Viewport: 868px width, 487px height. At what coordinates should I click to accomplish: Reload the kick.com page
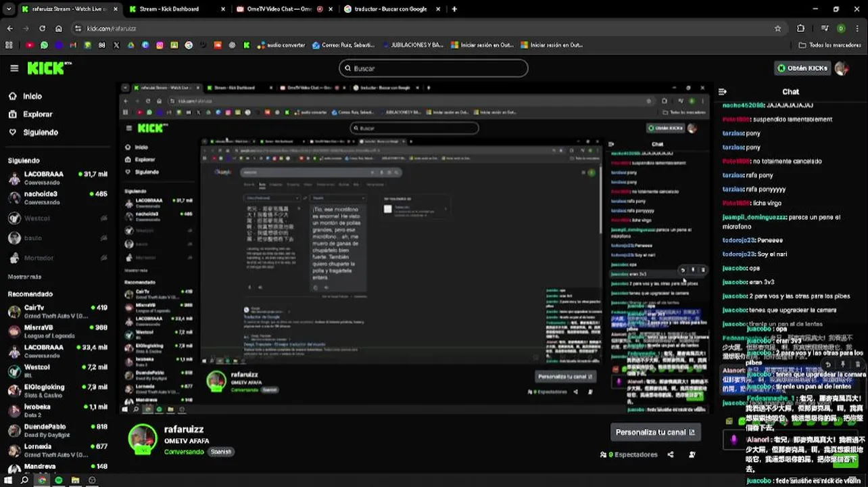tap(42, 28)
